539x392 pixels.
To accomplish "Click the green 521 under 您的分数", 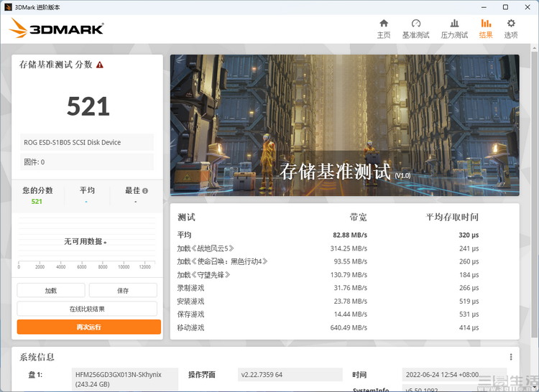I will tap(37, 202).
